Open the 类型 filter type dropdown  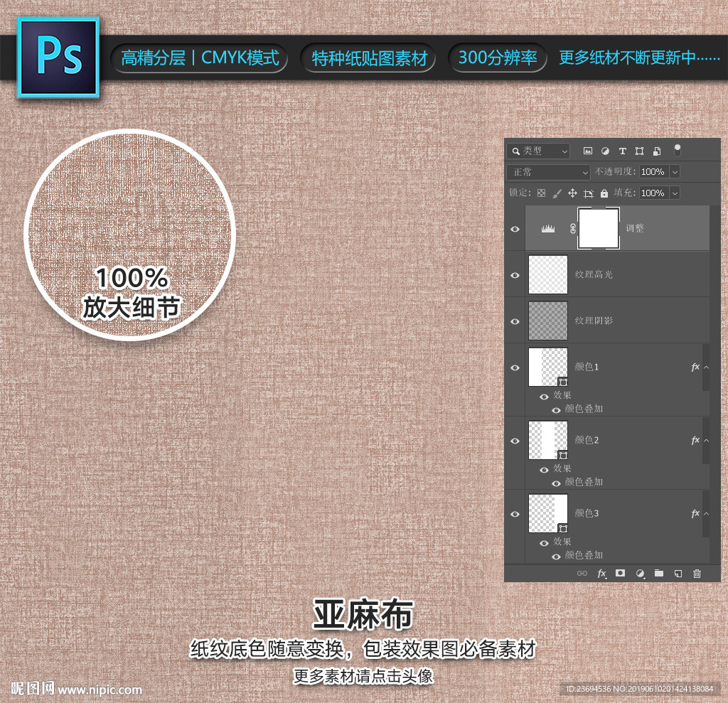coord(539,151)
